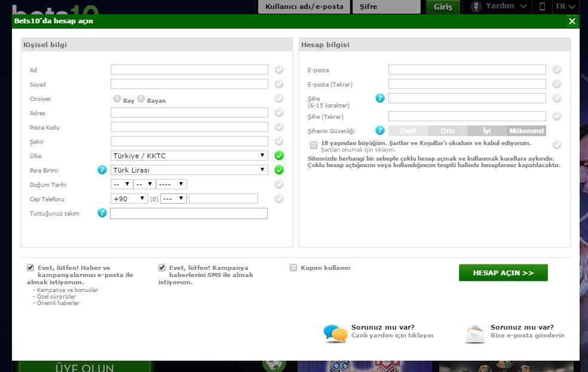Uncheck the e-posta news subscription checkbox
588x372 pixels.
[x=30, y=268]
